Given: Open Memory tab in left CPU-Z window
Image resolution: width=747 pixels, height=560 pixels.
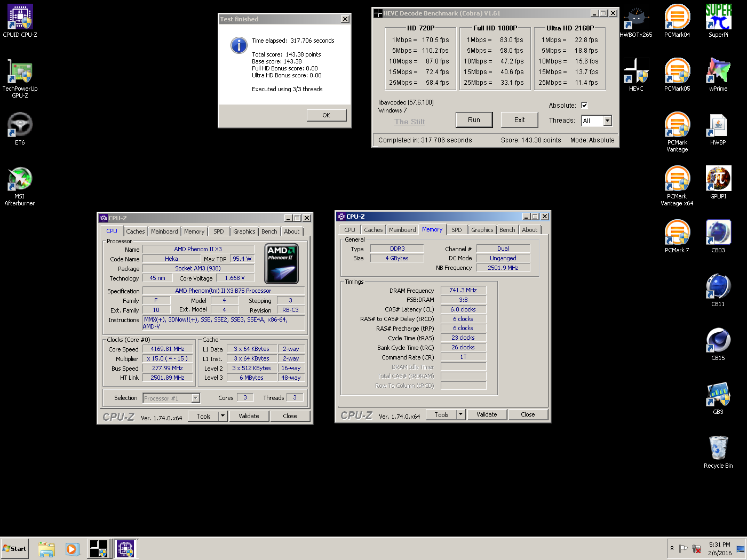Looking at the screenshot, I should pos(194,231).
